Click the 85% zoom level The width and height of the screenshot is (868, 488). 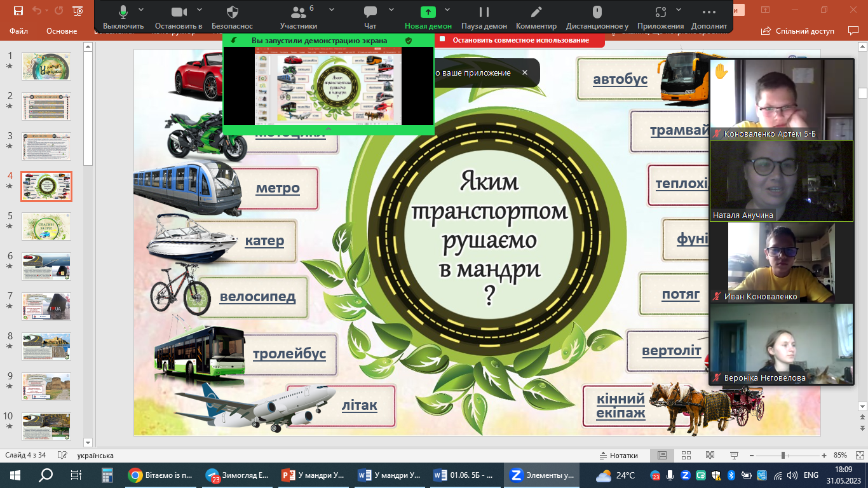click(x=839, y=456)
